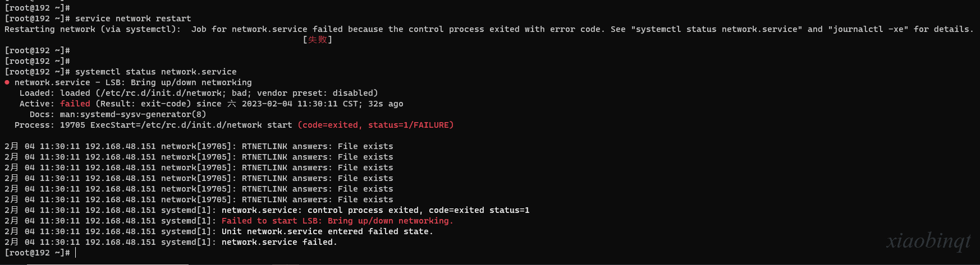980x265 pixels.
Task: Click the red 'failed' Active status word
Action: tap(75, 104)
